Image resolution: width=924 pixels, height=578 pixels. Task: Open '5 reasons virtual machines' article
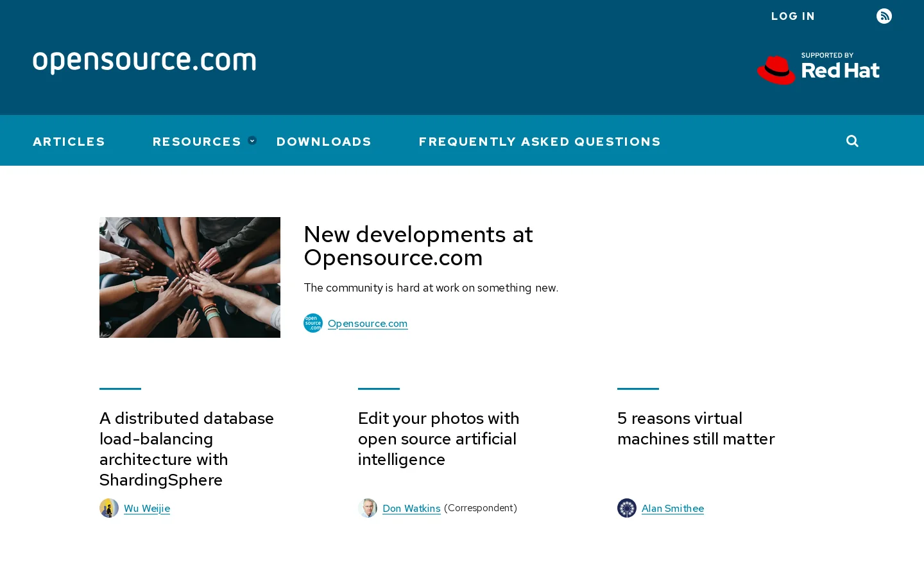[x=696, y=428]
